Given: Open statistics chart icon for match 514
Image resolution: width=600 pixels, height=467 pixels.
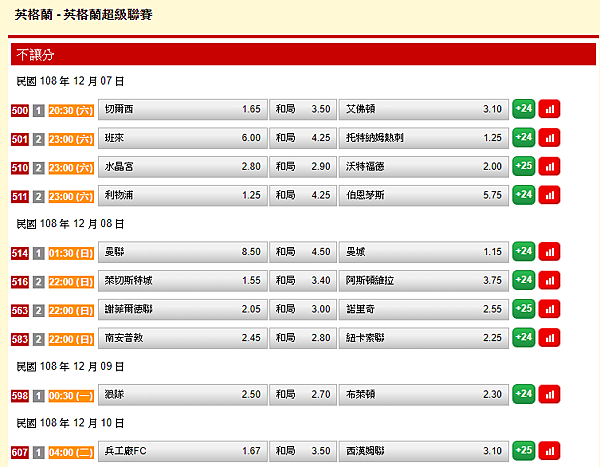Looking at the screenshot, I should pos(549,252).
